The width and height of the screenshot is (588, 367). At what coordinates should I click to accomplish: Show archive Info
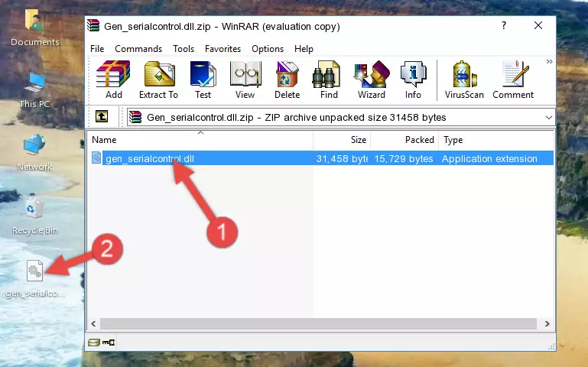click(x=413, y=80)
